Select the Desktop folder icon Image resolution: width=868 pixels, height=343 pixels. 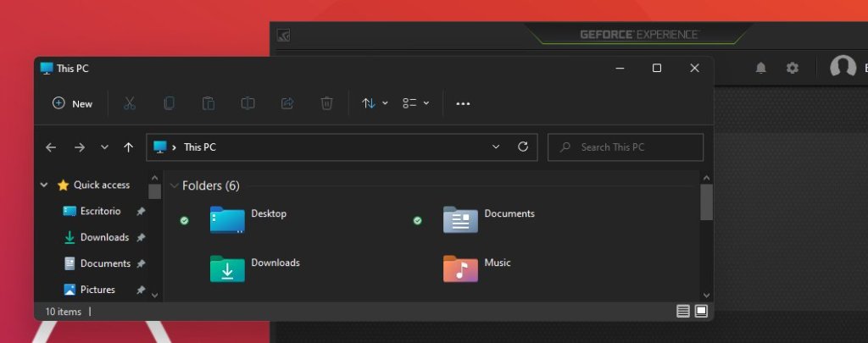[227, 219]
